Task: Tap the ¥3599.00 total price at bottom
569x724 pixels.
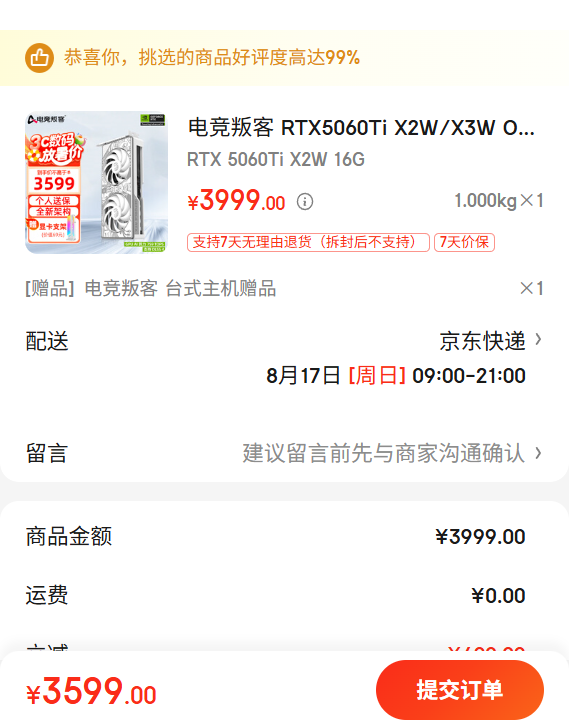Action: point(91,691)
